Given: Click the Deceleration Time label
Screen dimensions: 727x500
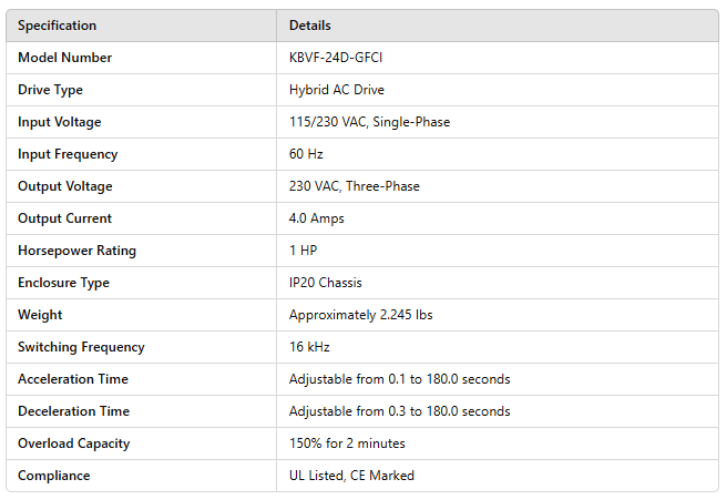Looking at the screenshot, I should click(73, 411).
